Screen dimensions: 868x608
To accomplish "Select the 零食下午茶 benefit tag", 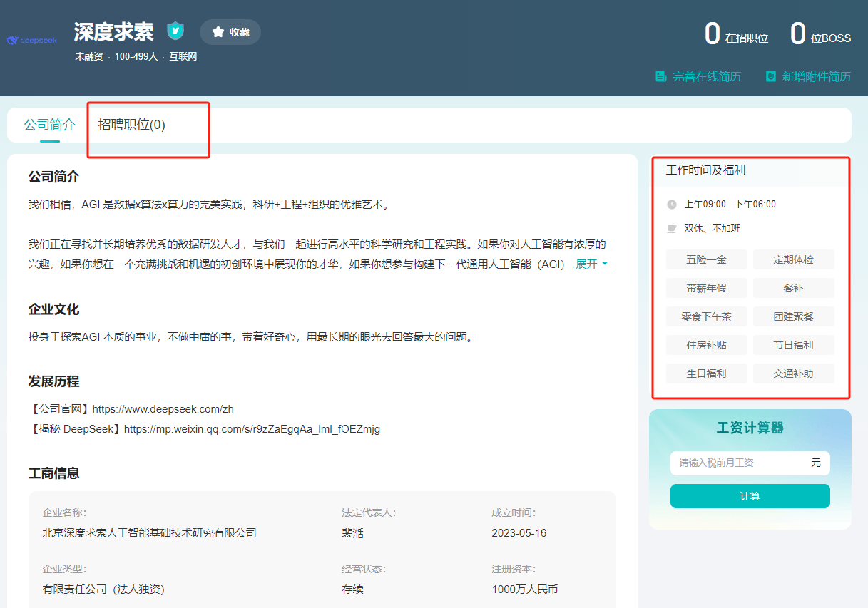I will tap(707, 316).
